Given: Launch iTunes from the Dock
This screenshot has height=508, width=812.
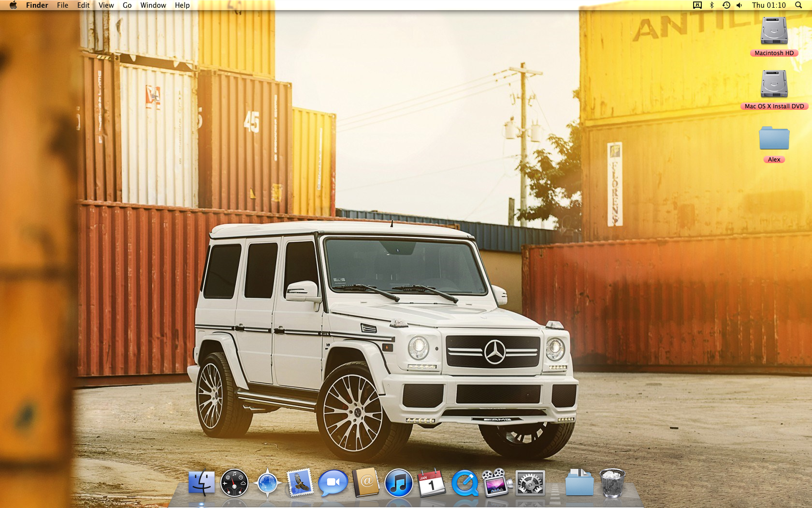Looking at the screenshot, I should point(399,483).
